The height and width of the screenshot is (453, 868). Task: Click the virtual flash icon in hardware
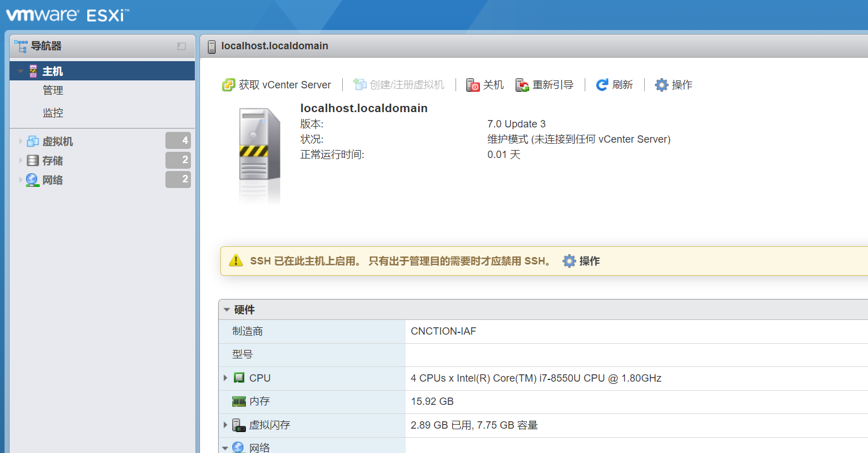(x=239, y=425)
